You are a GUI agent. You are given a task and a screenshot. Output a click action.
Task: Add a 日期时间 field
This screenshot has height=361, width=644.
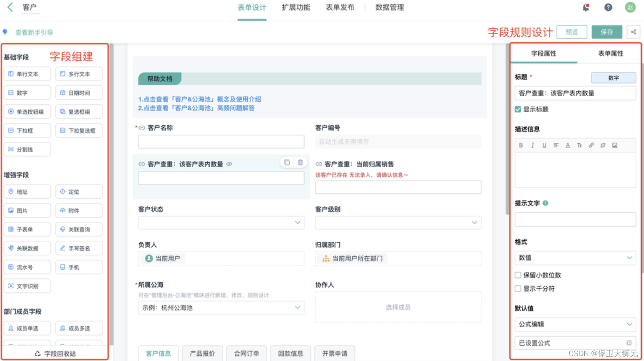coord(79,93)
